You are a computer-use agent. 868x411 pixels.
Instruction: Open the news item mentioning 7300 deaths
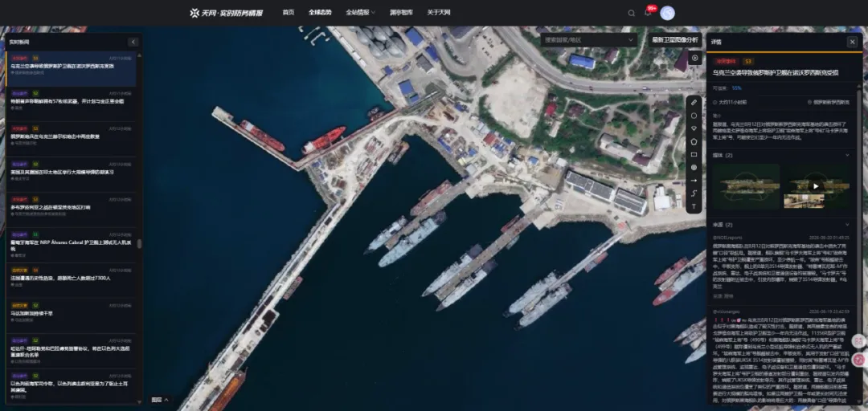pos(71,279)
